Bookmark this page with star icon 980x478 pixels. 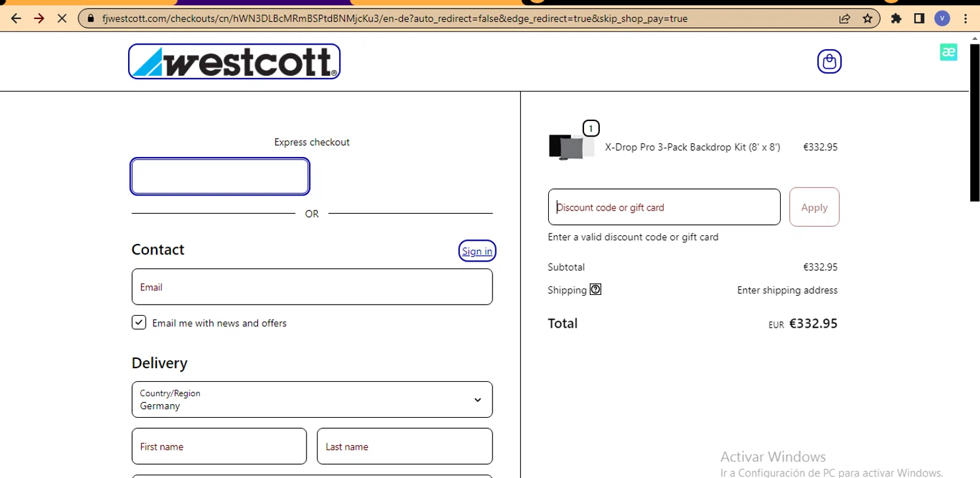tap(868, 18)
